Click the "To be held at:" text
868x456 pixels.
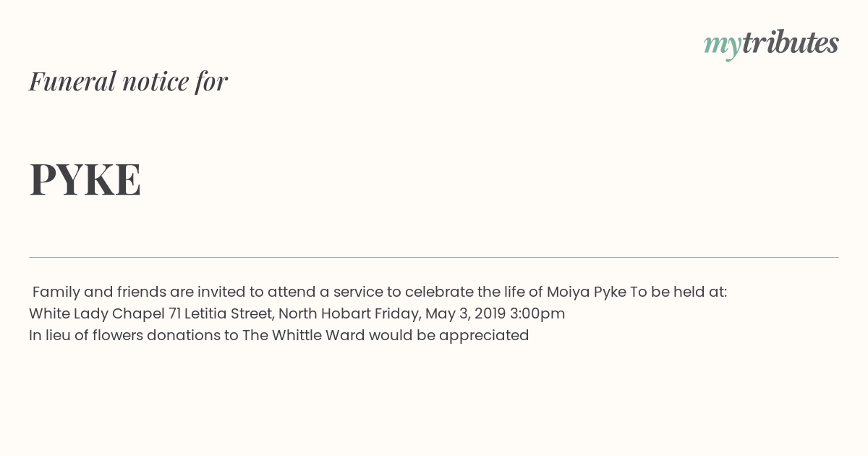(x=678, y=292)
